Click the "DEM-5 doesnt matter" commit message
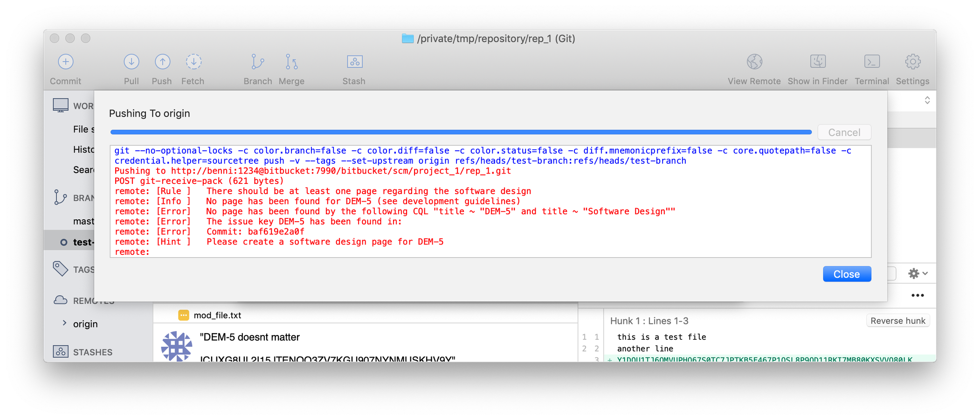Viewport: 980px width, 420px height. pyautogui.click(x=250, y=337)
